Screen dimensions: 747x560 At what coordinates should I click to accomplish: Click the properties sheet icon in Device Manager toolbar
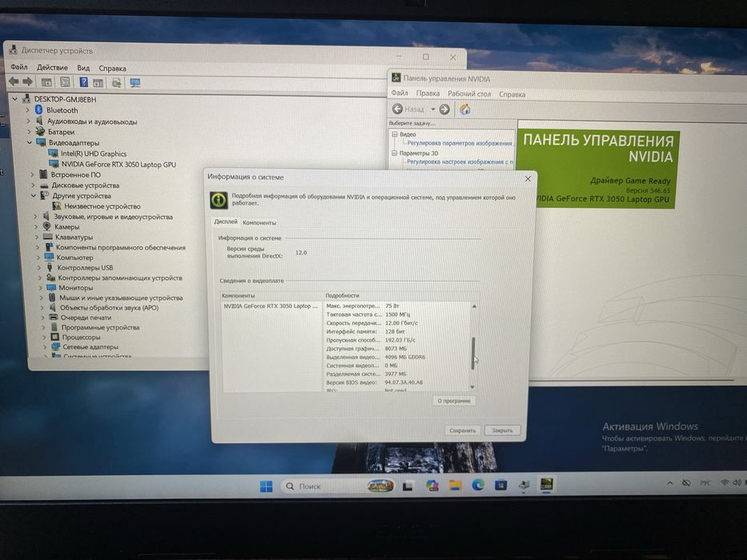[x=65, y=82]
